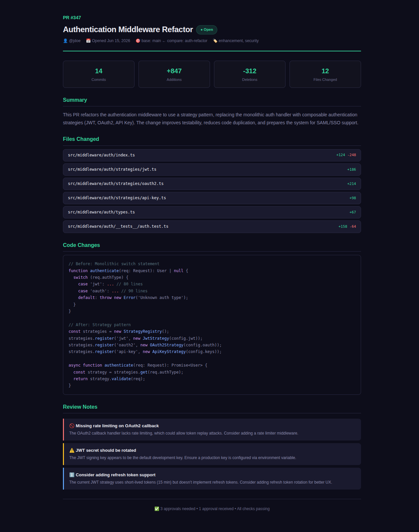419x532 pixels.
Task: Click the green checkmark icon in footer
Action: pyautogui.click(x=157, y=509)
